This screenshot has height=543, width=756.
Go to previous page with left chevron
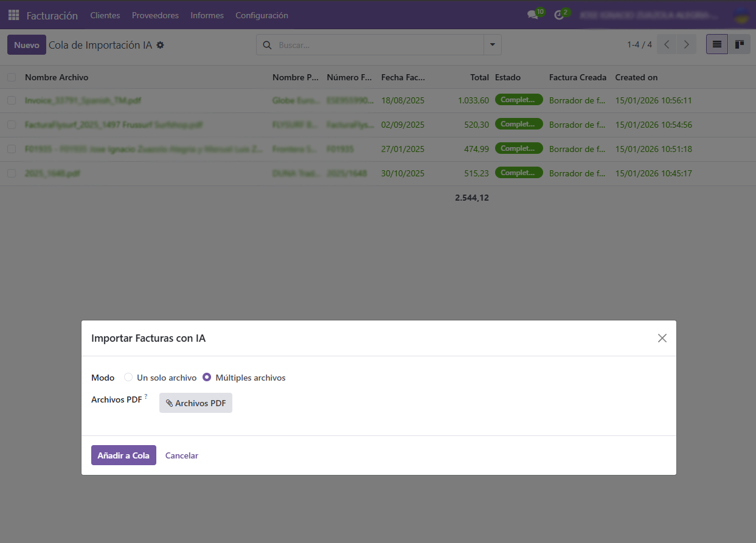[666, 44]
